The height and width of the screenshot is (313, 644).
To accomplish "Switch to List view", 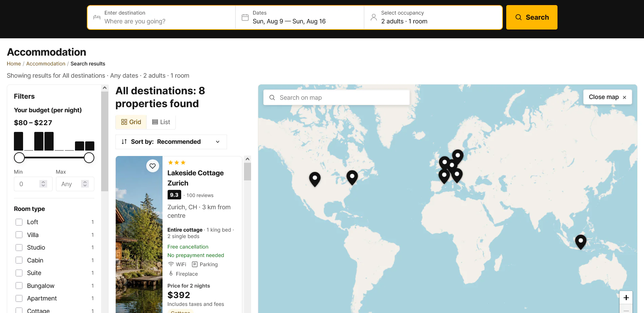I will click(161, 122).
